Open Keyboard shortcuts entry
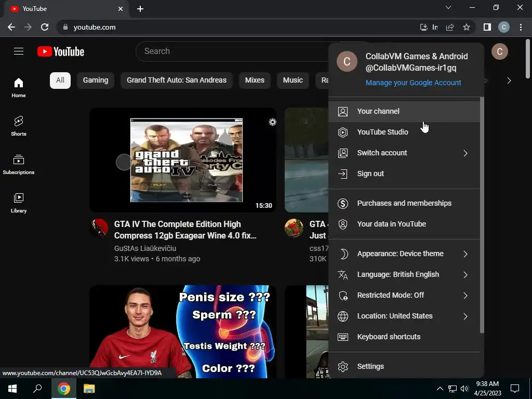The width and height of the screenshot is (532, 399). click(404, 337)
